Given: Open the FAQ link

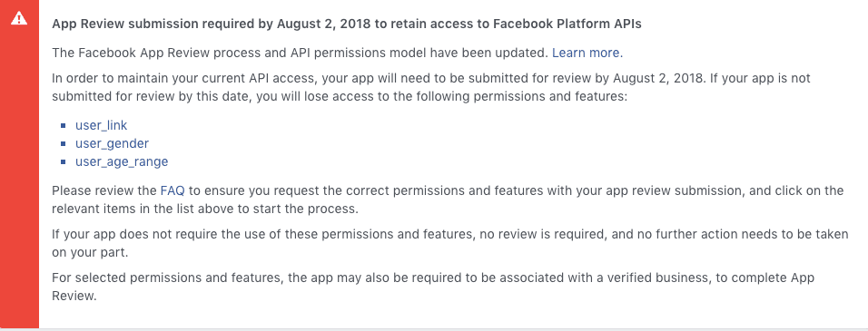Looking at the screenshot, I should tap(173, 190).
